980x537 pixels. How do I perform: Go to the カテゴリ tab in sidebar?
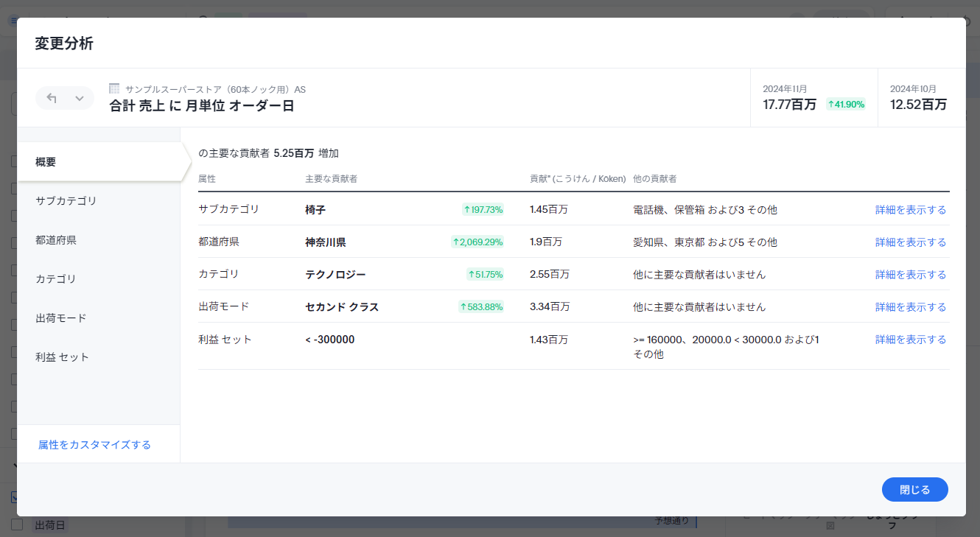pos(56,279)
